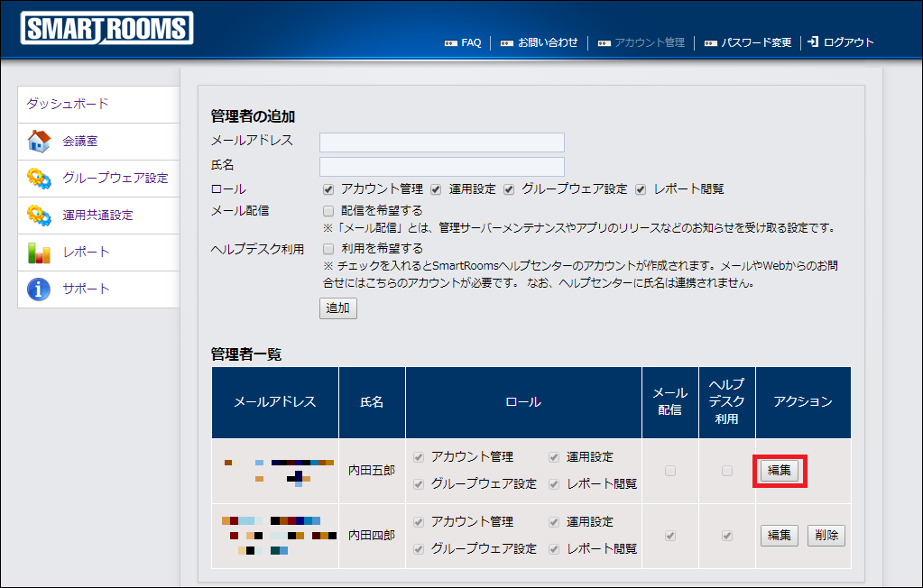Image resolution: width=923 pixels, height=588 pixels.
Task: Click 編集 button for 内田五郎
Action: pyautogui.click(x=779, y=470)
